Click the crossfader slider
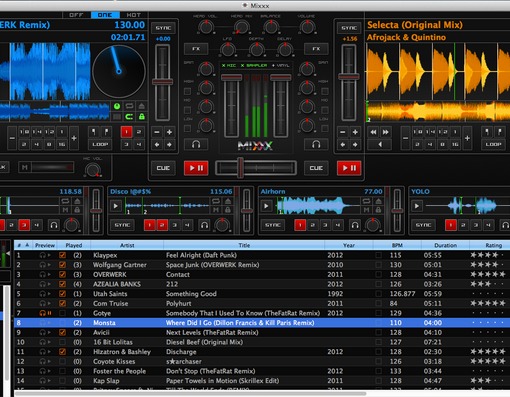 tap(256, 168)
